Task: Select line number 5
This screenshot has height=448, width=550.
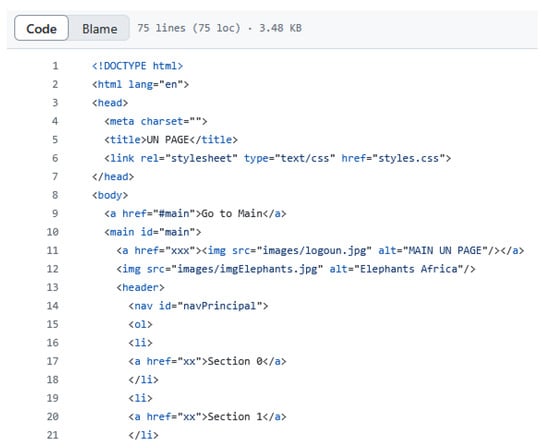Action: [x=55, y=140]
